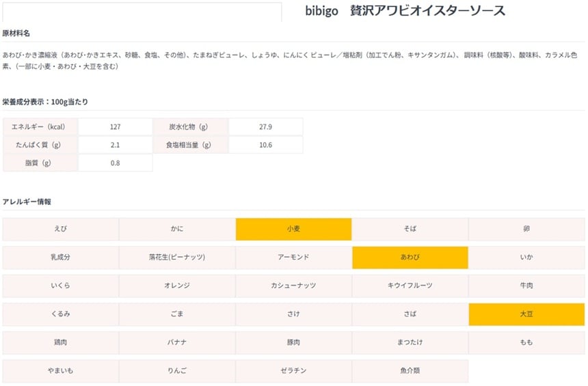
Task: Click the 魚介類 allergen cell
Action: (x=410, y=371)
